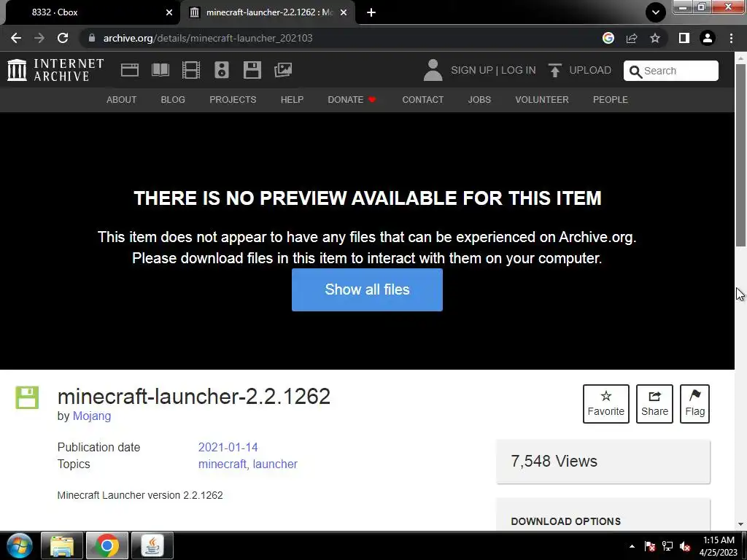Open the VOLUNTEER menu item
Screen dimensions: 747x560
point(542,99)
